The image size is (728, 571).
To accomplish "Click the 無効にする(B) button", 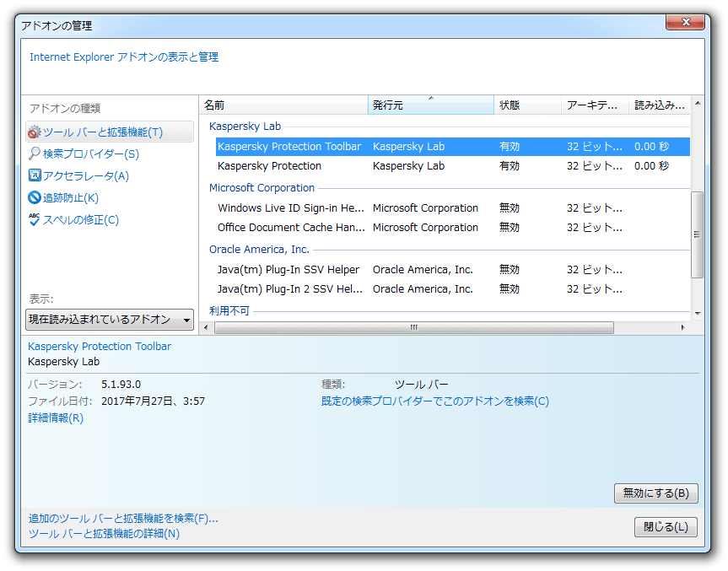I will click(x=656, y=493).
